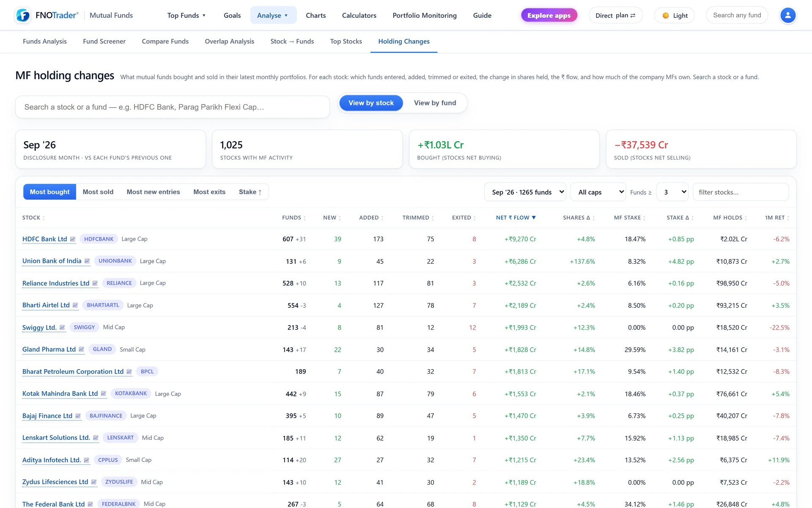The width and height of the screenshot is (812, 508).
Task: Open the Gland Pharma Ltd link
Action: [49, 349]
